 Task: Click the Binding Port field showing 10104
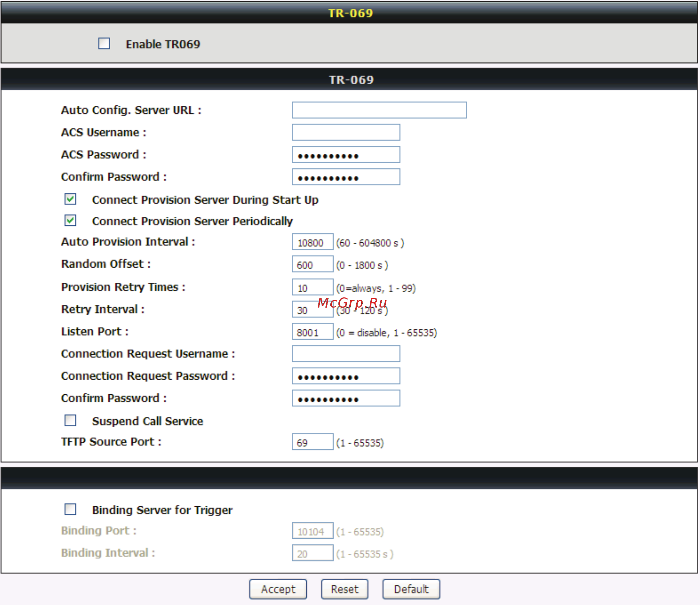coord(312,531)
